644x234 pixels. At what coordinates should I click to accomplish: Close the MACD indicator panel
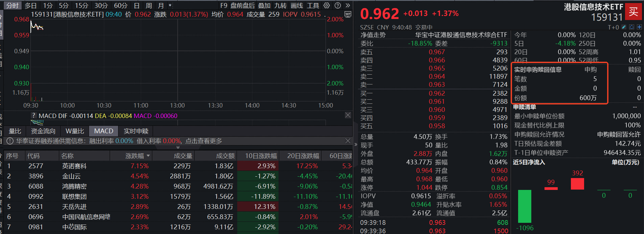(x=348, y=115)
